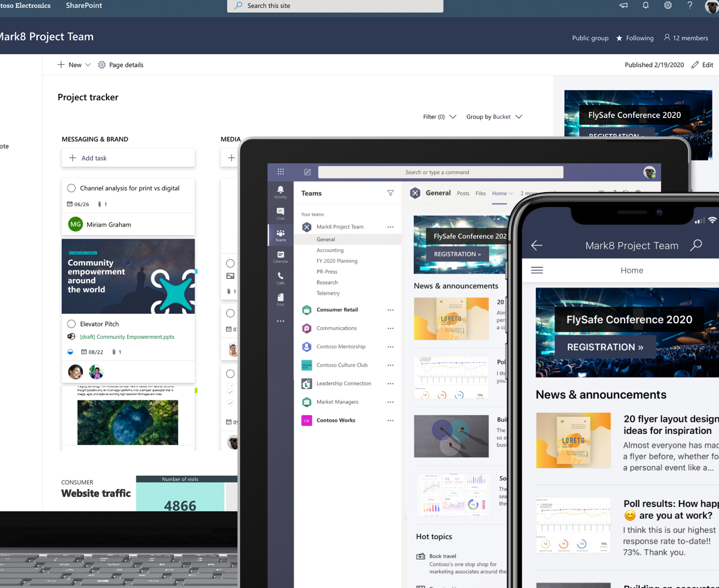Expand the Home tab chevron in Teams
The height and width of the screenshot is (588, 719).
point(511,194)
